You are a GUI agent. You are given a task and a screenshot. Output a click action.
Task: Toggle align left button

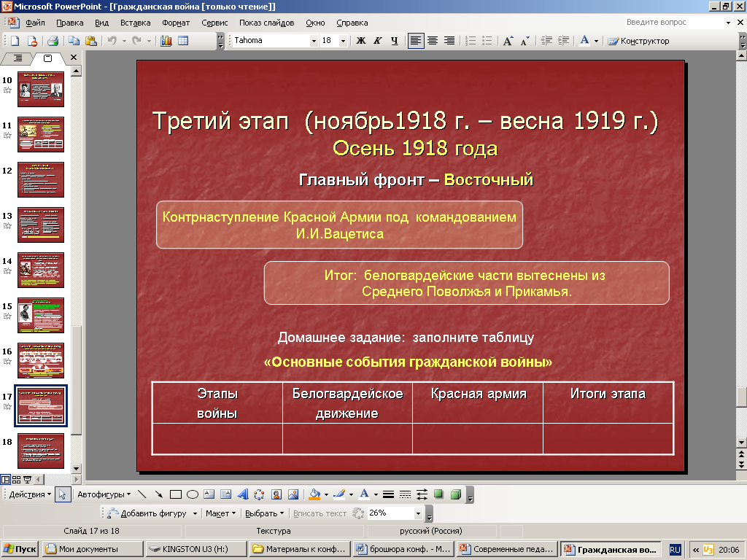coord(415,41)
